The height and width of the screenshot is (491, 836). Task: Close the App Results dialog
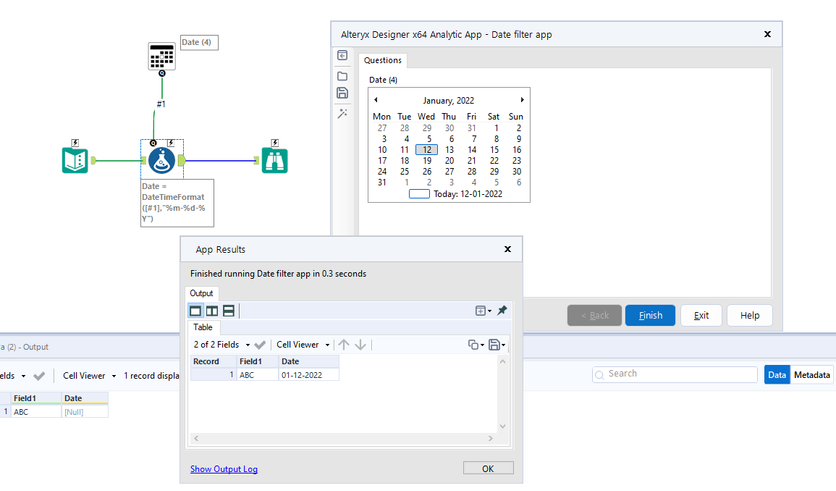tap(508, 249)
